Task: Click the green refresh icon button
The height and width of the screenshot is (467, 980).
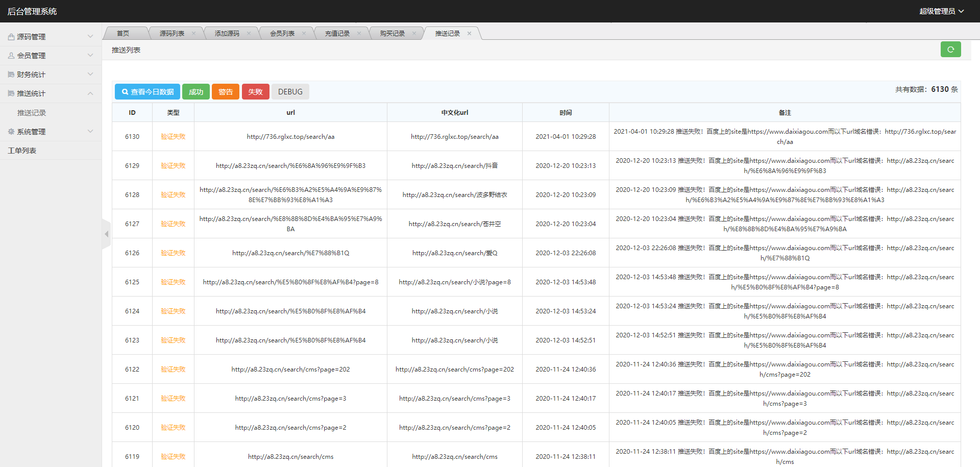Action: [950, 50]
